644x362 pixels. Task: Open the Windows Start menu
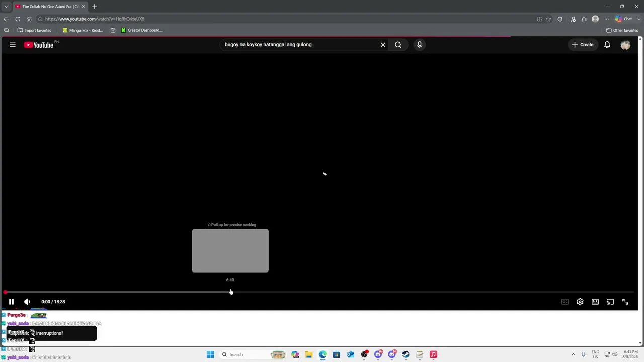[210, 355]
